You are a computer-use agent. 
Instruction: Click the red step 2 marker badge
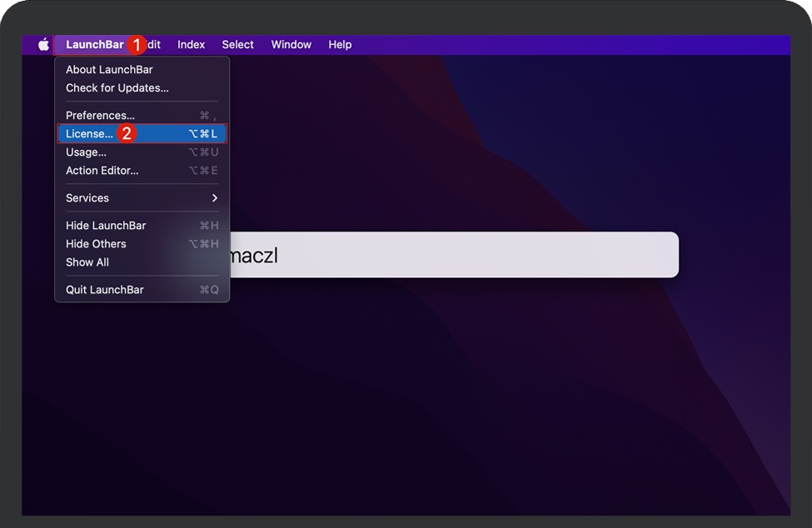pyautogui.click(x=127, y=134)
